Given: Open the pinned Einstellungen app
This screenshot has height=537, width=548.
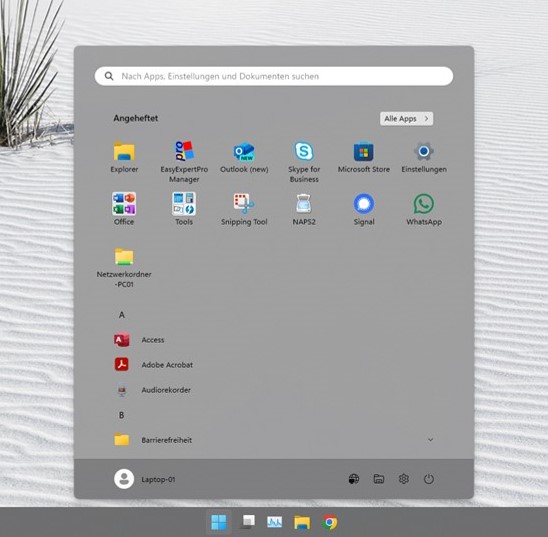Looking at the screenshot, I should [424, 157].
